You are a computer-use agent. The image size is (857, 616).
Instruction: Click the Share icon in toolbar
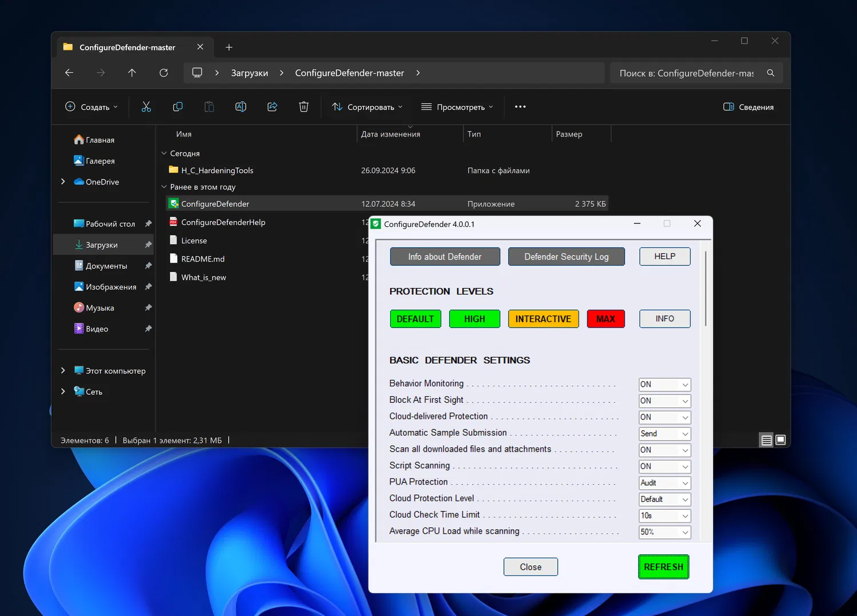[x=272, y=107]
